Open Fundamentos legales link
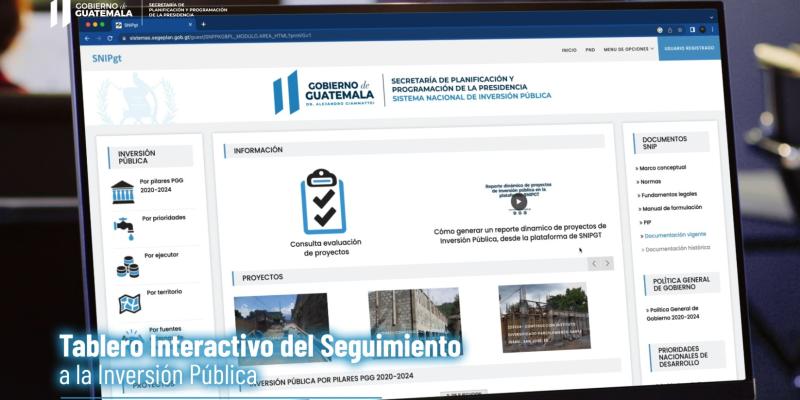 pos(668,194)
